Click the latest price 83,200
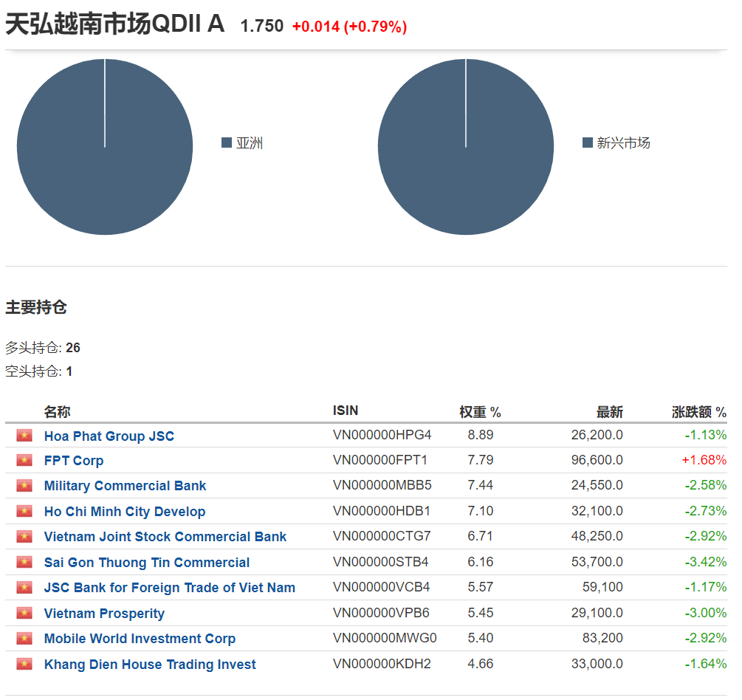 click(x=602, y=638)
